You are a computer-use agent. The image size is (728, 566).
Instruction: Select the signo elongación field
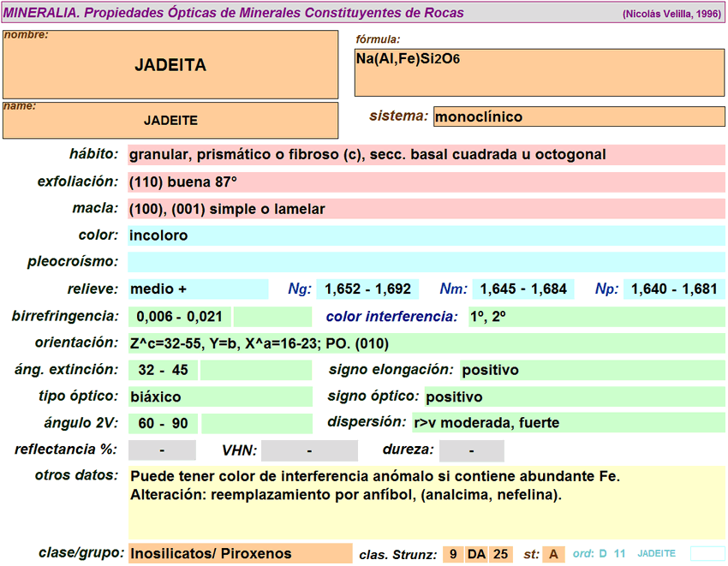point(593,370)
